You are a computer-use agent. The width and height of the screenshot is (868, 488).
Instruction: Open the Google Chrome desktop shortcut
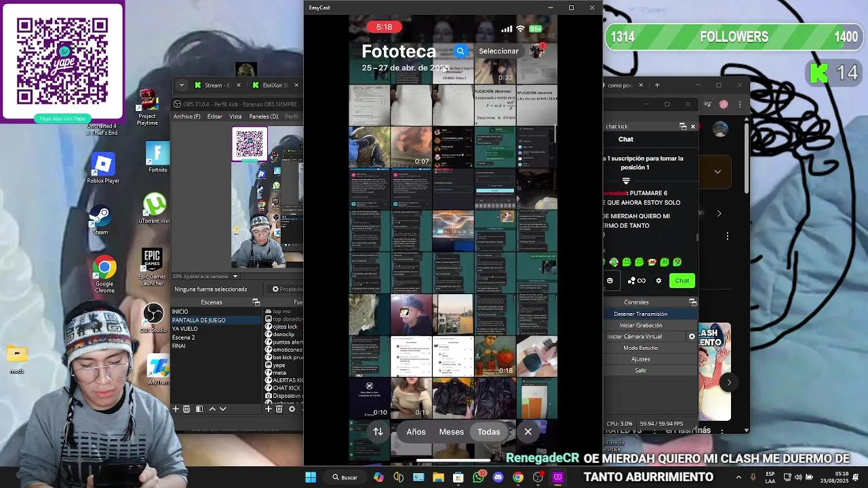click(104, 275)
